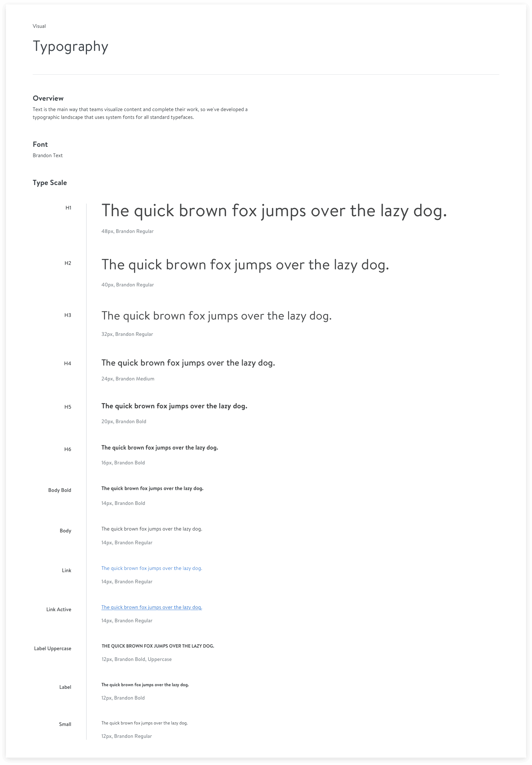This screenshot has height=765, width=532.
Task: Click the 'Font' section heading
Action: (40, 145)
